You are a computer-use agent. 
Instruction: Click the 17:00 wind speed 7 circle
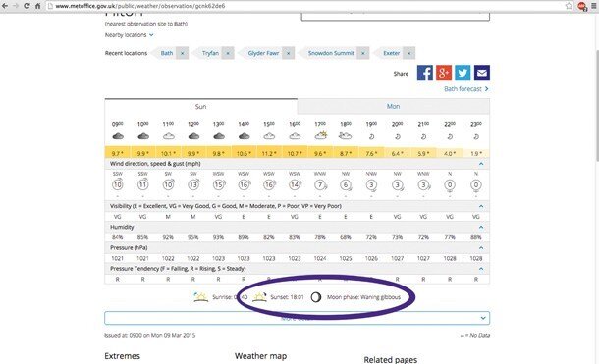click(320, 184)
